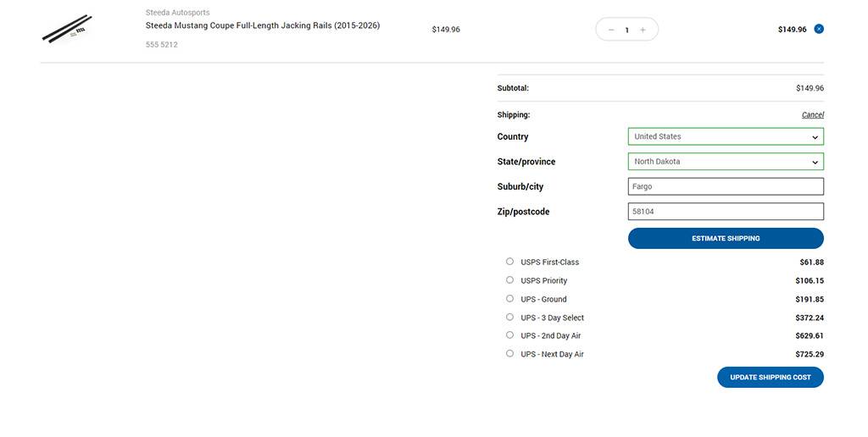The width and height of the screenshot is (868, 437).
Task: Increase quantity with the plus icon
Action: tap(643, 30)
